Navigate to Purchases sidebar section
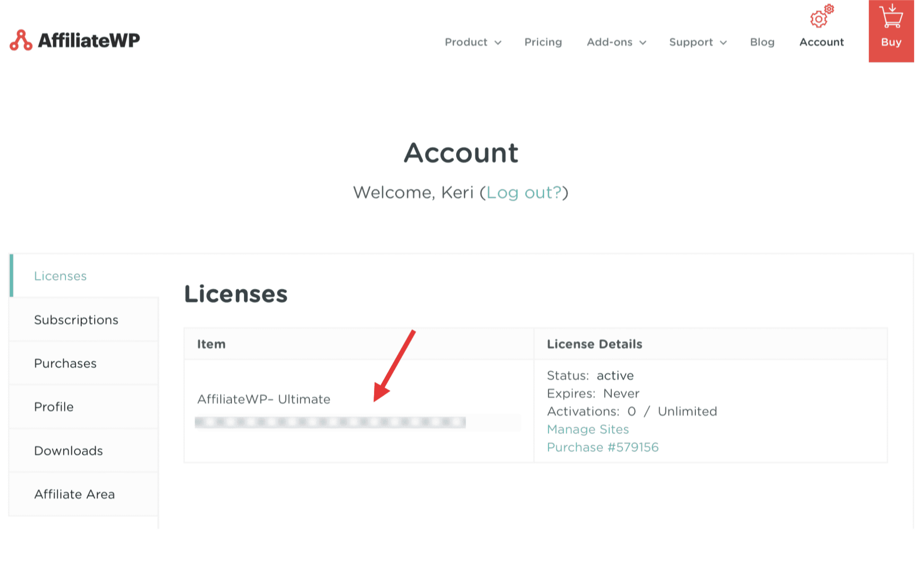The width and height of the screenshot is (924, 586). point(65,363)
